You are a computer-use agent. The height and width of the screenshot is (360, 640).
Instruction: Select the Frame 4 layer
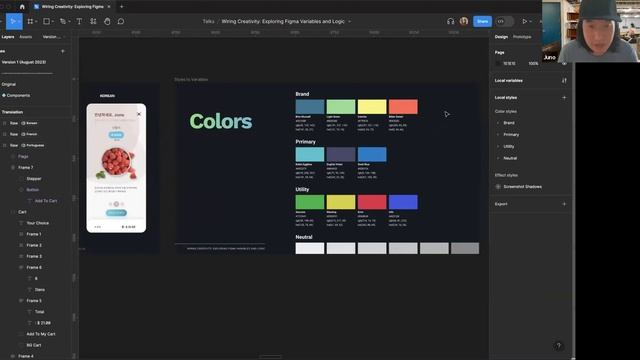[26, 356]
